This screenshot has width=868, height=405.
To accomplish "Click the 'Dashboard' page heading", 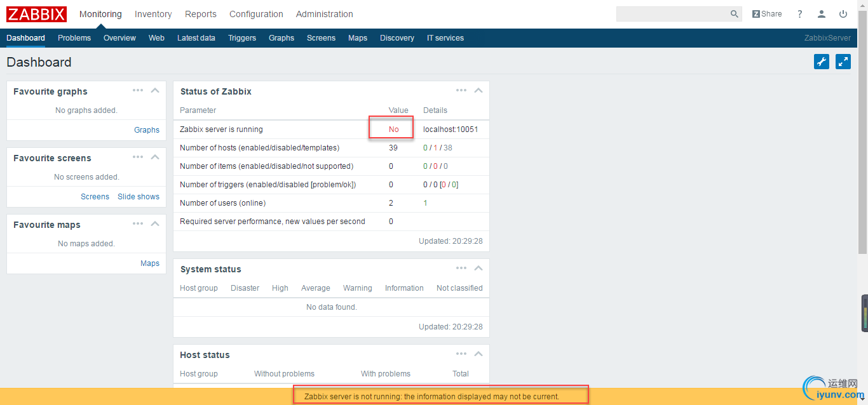I will pyautogui.click(x=39, y=62).
